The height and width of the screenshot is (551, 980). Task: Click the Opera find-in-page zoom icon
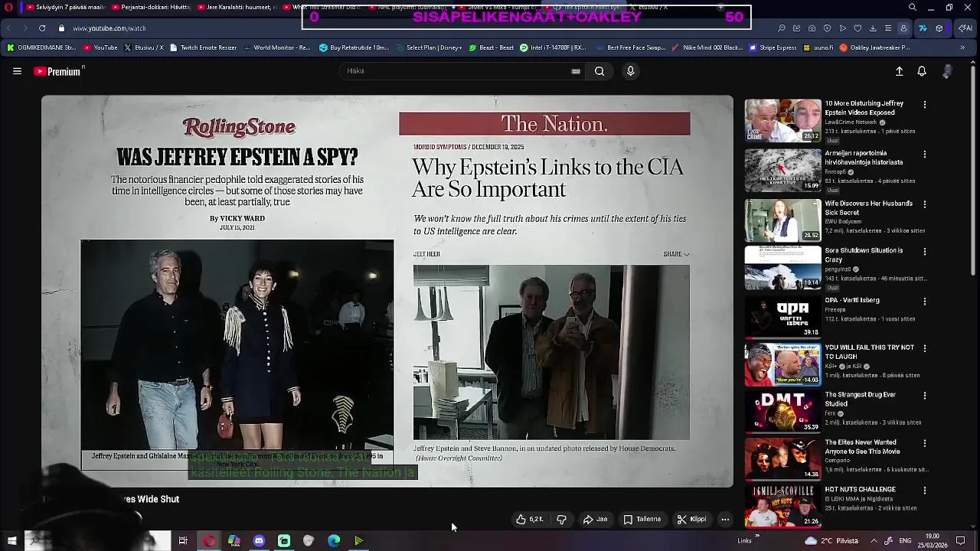pos(781,28)
